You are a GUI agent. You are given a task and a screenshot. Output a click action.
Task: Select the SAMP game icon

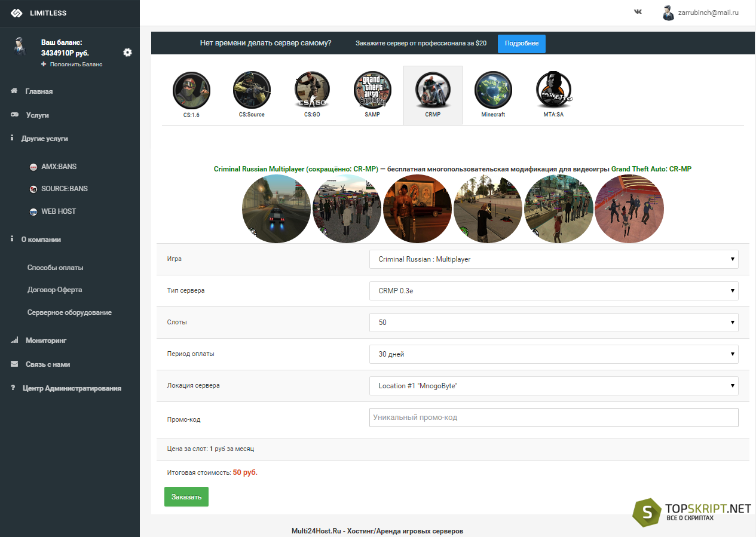pyautogui.click(x=372, y=91)
